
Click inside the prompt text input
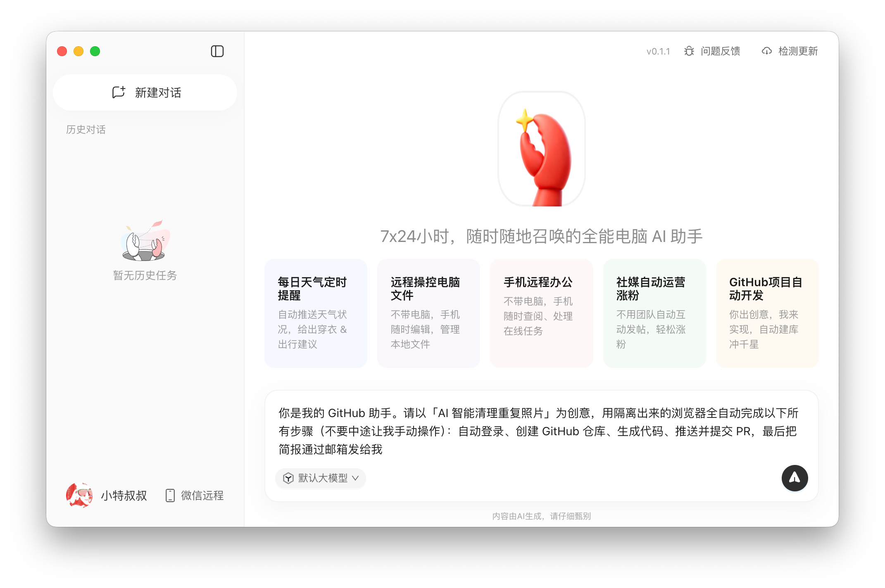point(537,431)
